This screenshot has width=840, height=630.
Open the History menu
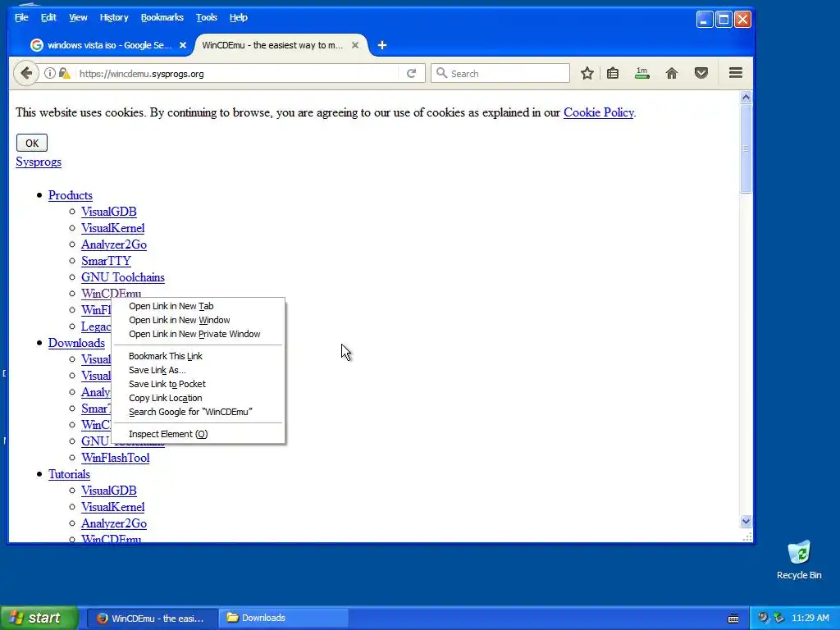click(114, 18)
